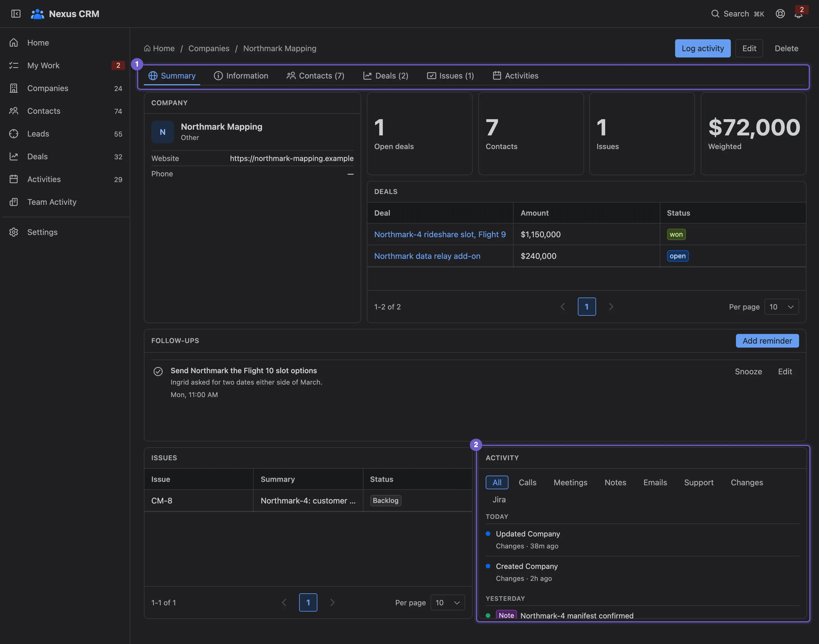
Task: Collapse the sidebar panel icon
Action: (x=15, y=14)
